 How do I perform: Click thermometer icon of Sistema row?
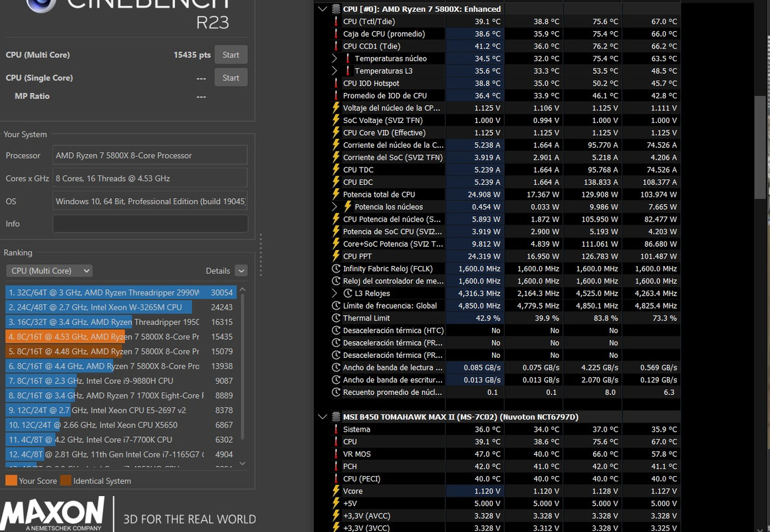[336, 429]
